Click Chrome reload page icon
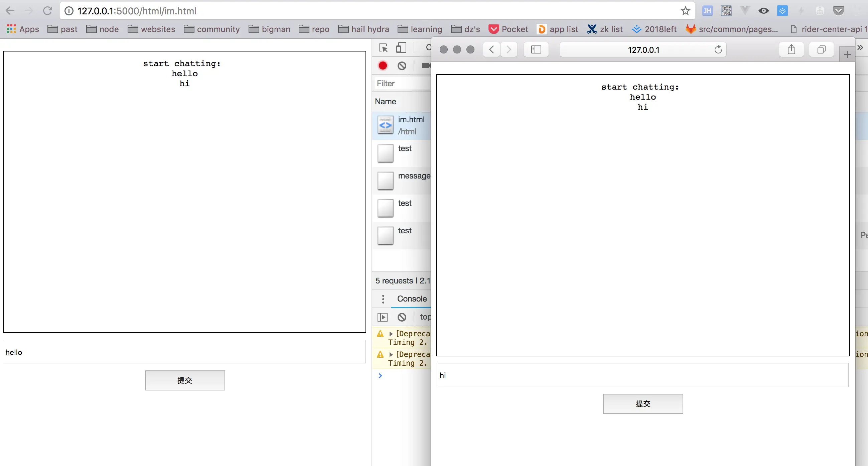 click(x=47, y=11)
